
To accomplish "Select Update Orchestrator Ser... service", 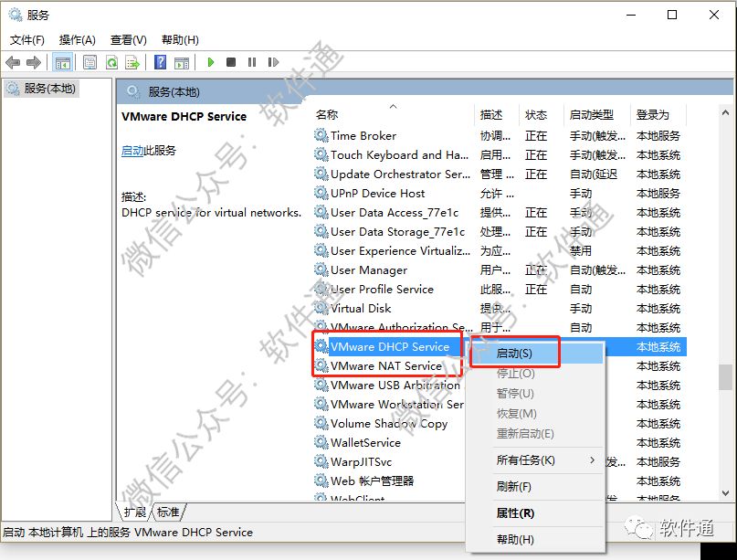I will tap(400, 174).
